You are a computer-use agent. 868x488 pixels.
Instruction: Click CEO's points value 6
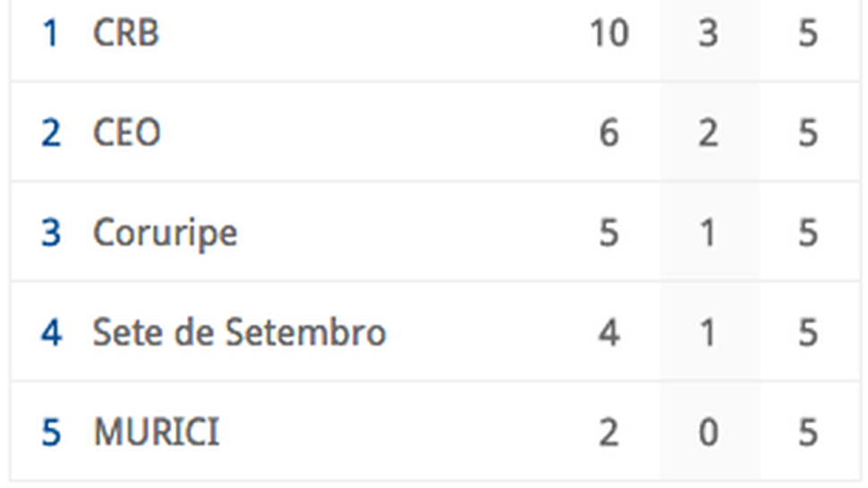click(x=608, y=133)
